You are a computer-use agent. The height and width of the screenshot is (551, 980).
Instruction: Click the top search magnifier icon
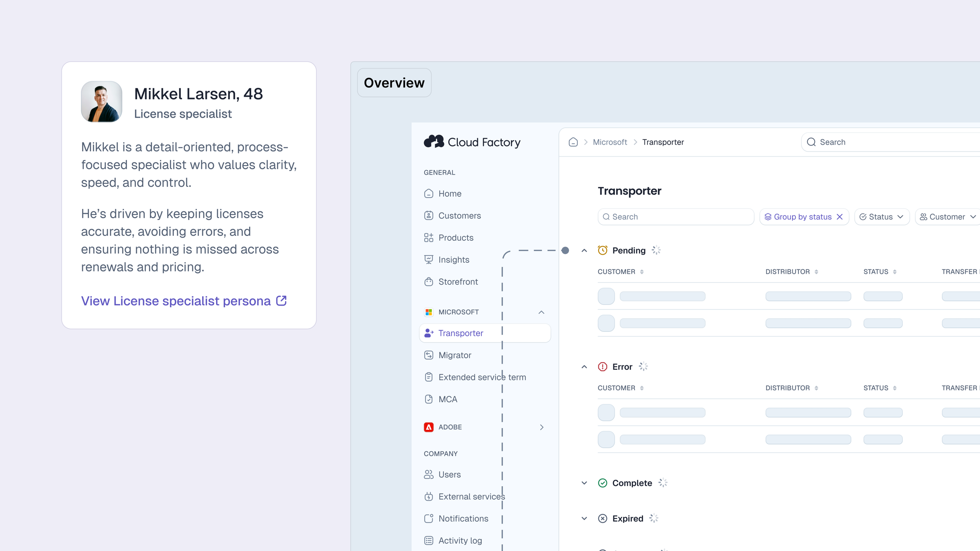pyautogui.click(x=811, y=142)
